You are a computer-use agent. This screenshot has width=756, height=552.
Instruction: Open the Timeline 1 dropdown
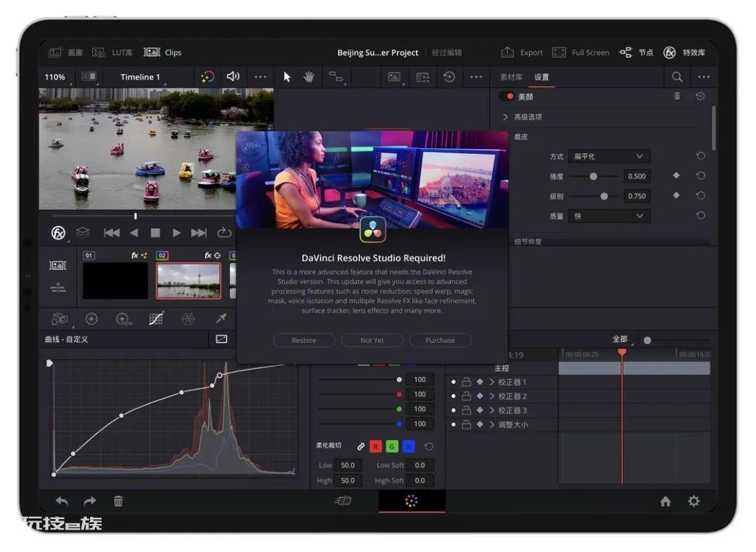[140, 77]
